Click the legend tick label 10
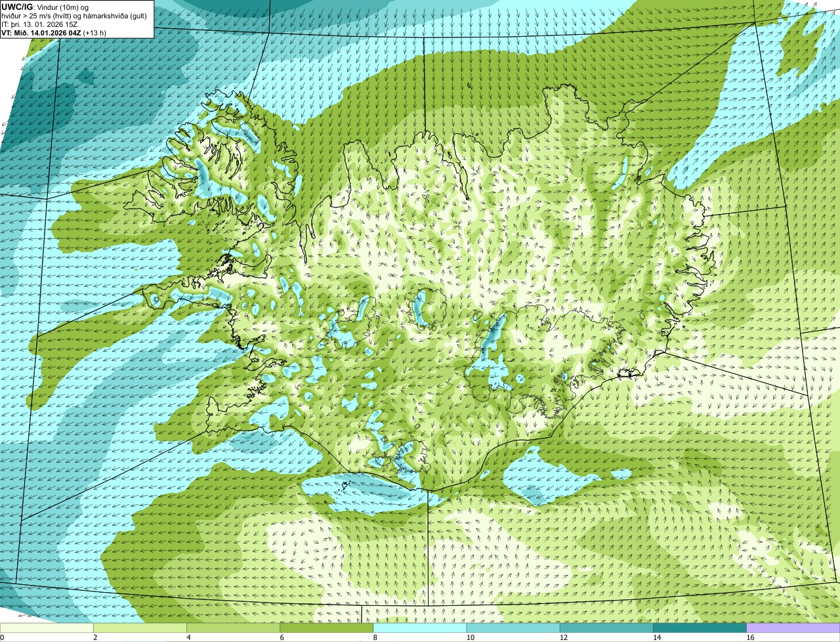 click(470, 638)
